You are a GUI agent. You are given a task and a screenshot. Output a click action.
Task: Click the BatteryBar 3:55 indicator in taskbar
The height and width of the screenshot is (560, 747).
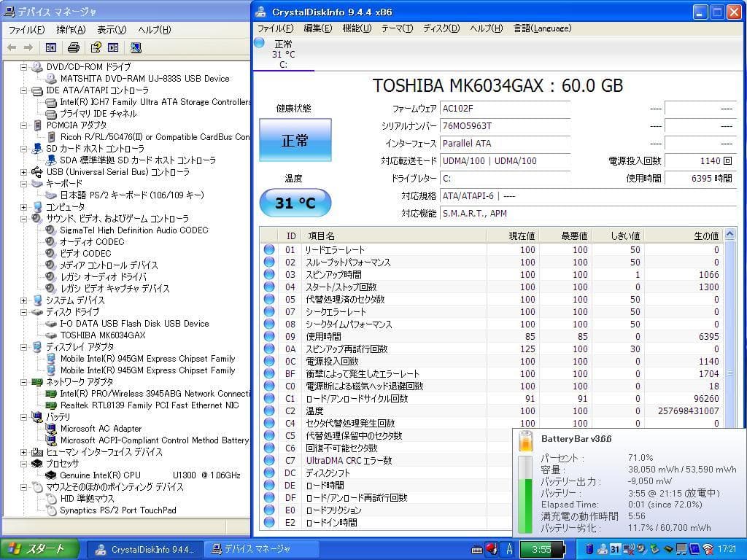tap(542, 550)
